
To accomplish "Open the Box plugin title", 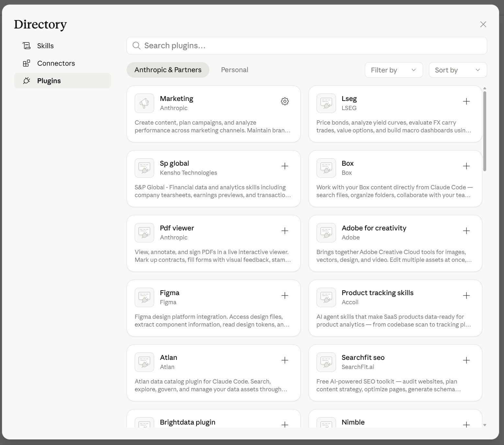I will pyautogui.click(x=348, y=163).
